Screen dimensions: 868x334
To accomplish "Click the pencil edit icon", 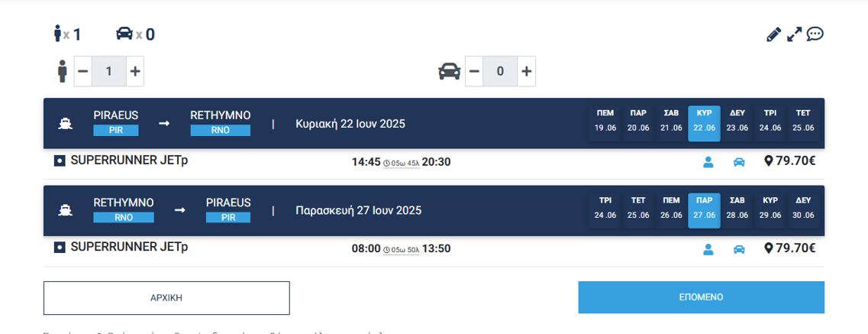I will [x=773, y=34].
